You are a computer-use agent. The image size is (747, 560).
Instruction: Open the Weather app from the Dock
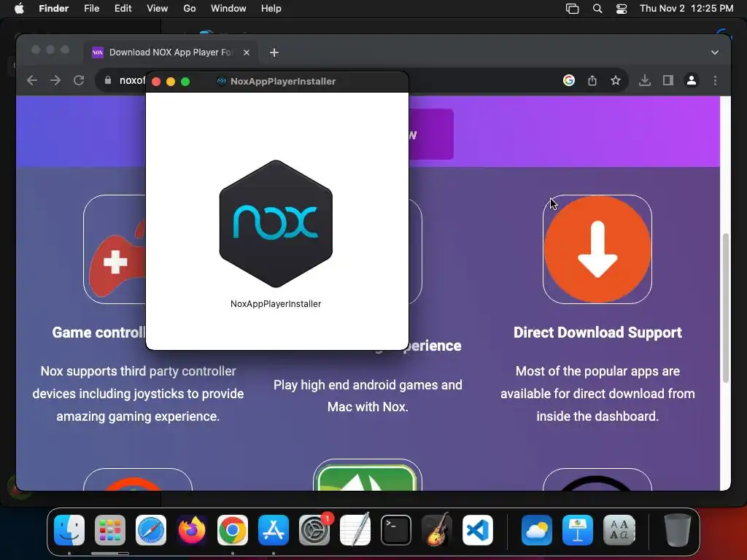pos(537,530)
